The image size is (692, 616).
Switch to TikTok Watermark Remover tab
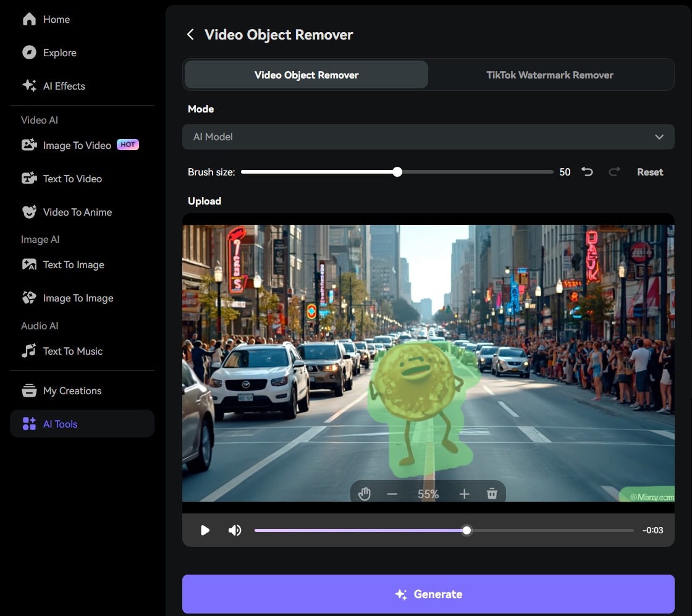pos(549,75)
